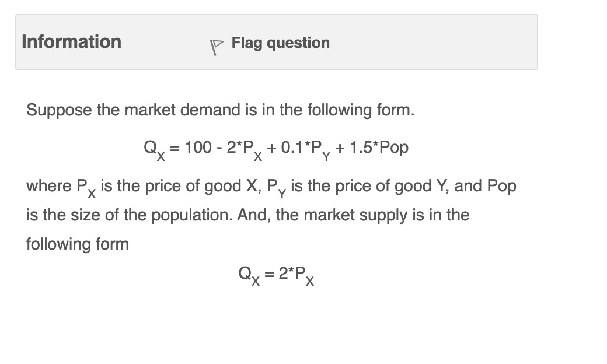Click the Information heading
Image resolution: width=607 pixels, height=364 pixels.
pyautogui.click(x=71, y=41)
